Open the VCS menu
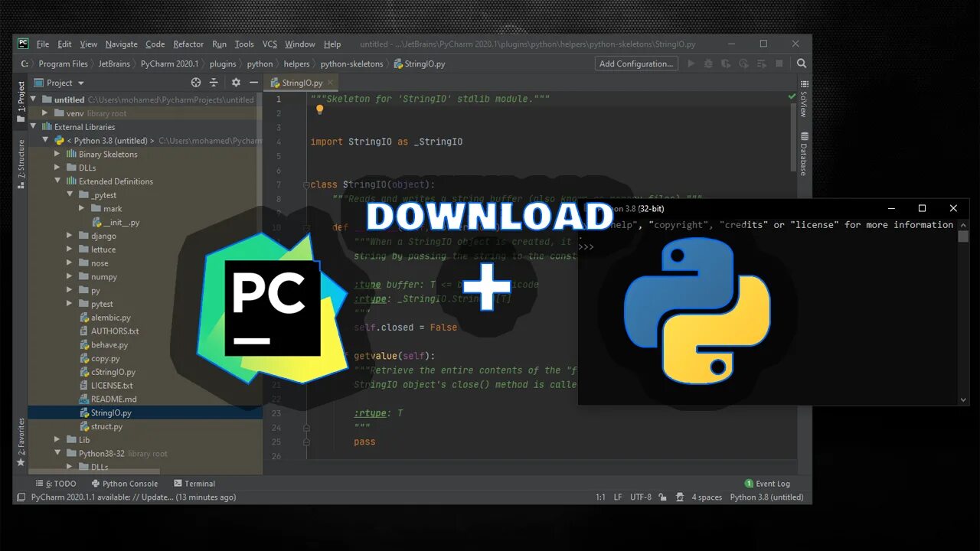Screen dimensions: 980x551 pos(269,44)
